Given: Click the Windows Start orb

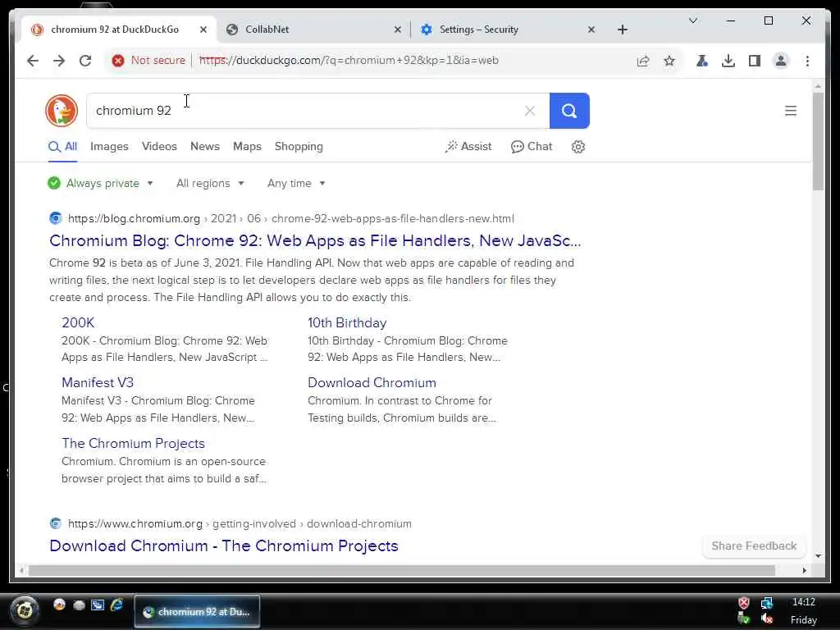Looking at the screenshot, I should [25, 610].
